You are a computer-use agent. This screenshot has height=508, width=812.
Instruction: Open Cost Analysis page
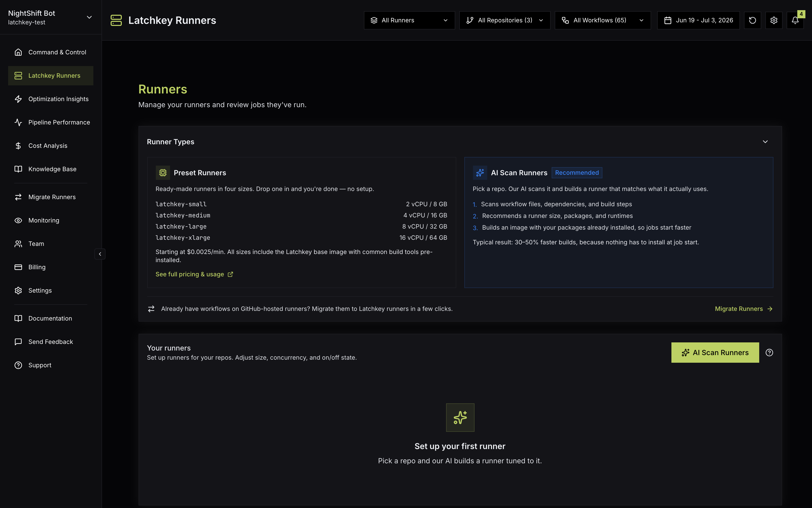pos(51,146)
